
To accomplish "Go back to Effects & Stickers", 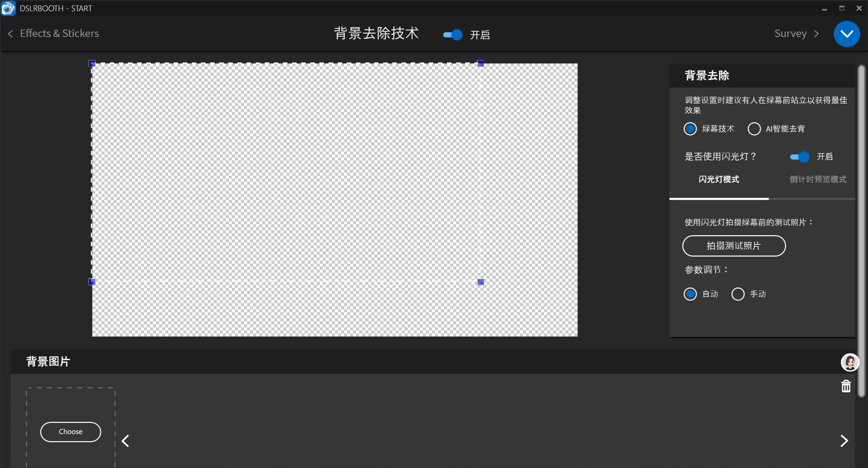I will tap(53, 33).
